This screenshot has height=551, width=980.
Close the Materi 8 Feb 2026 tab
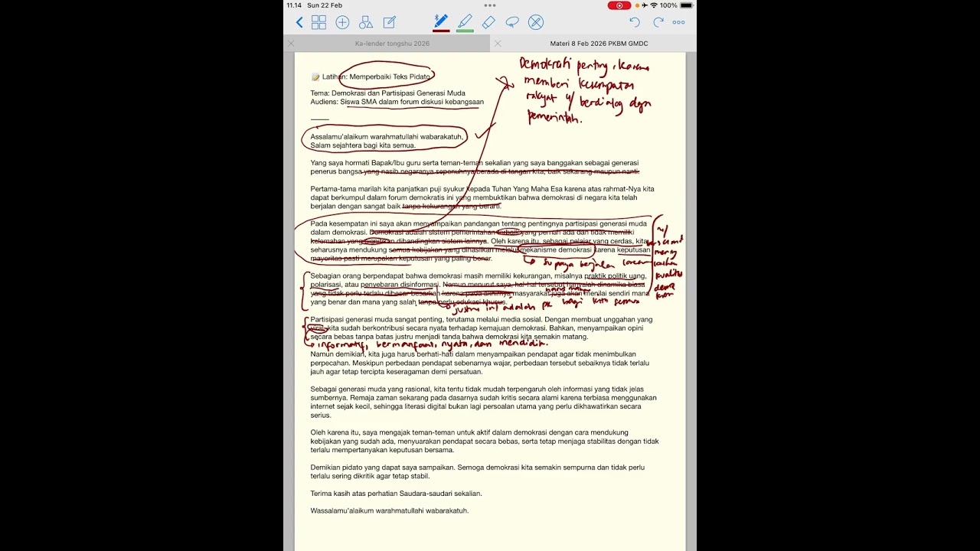(x=498, y=44)
